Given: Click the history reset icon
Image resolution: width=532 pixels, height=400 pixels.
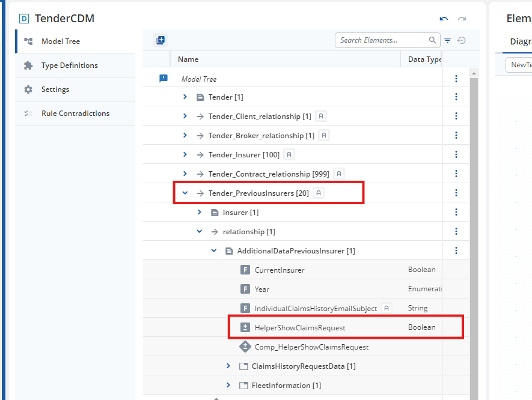Looking at the screenshot, I should pos(462,40).
